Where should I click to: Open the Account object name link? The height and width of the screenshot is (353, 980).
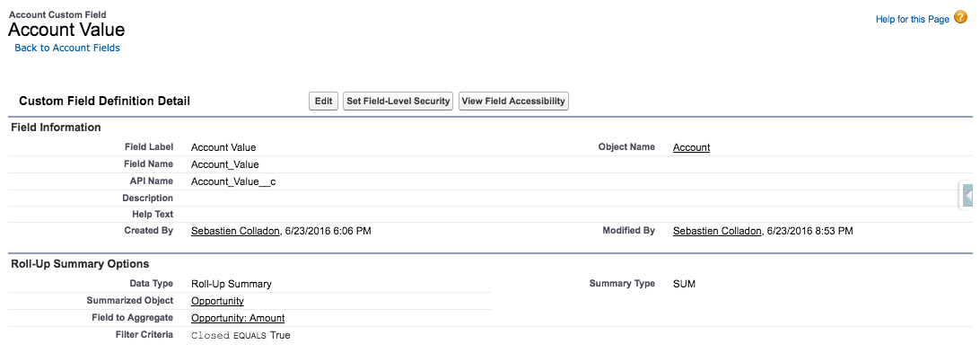click(x=691, y=147)
